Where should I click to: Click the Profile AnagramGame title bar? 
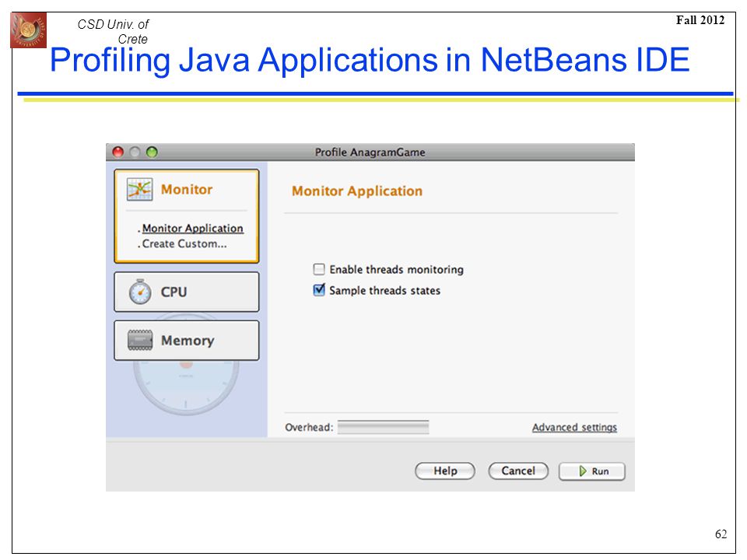pyautogui.click(x=370, y=152)
